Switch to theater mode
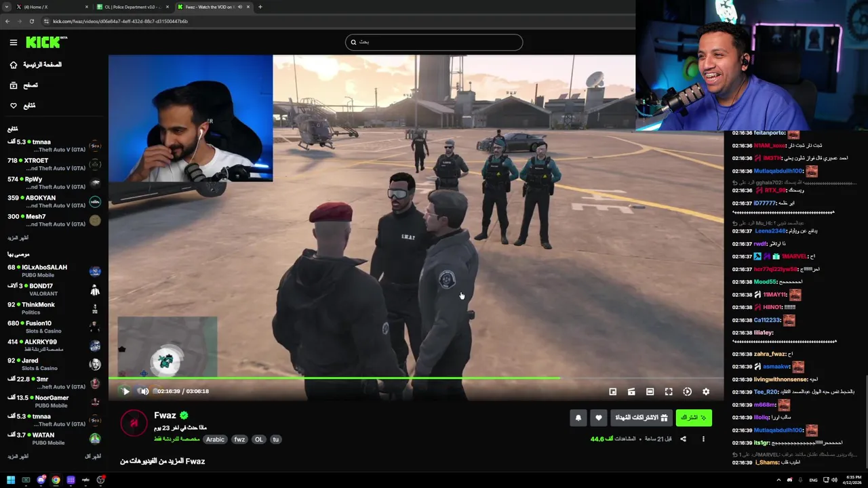Image resolution: width=868 pixels, height=488 pixels. pyautogui.click(x=650, y=391)
